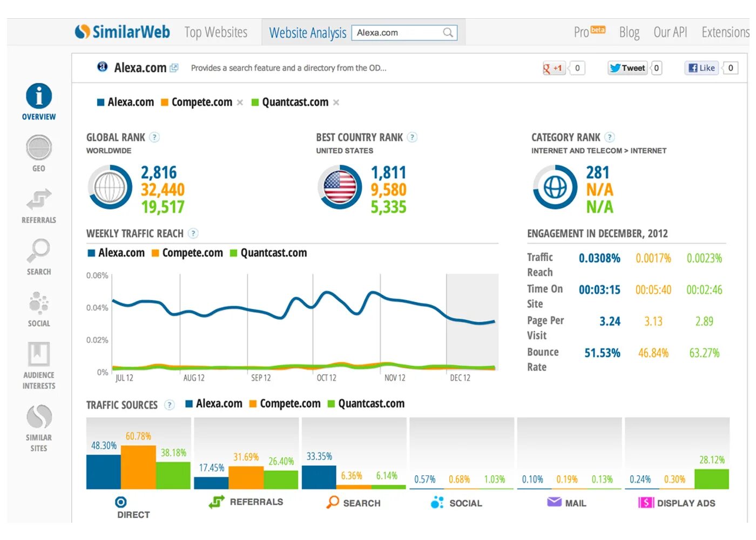
Task: Click the Alexa.com blue traffic reach line
Action: tap(302, 308)
